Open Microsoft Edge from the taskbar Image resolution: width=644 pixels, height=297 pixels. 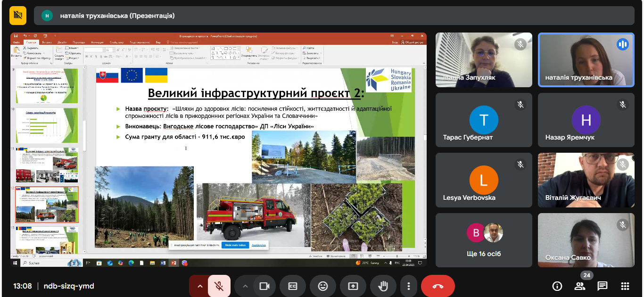click(131, 263)
